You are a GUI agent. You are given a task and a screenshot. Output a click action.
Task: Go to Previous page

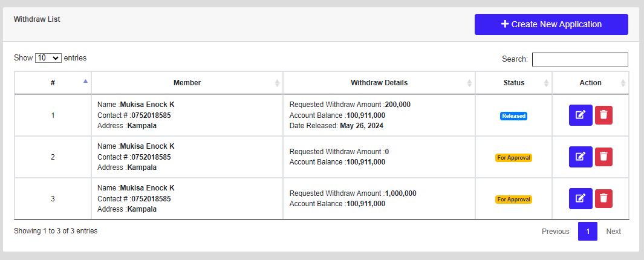tap(555, 232)
